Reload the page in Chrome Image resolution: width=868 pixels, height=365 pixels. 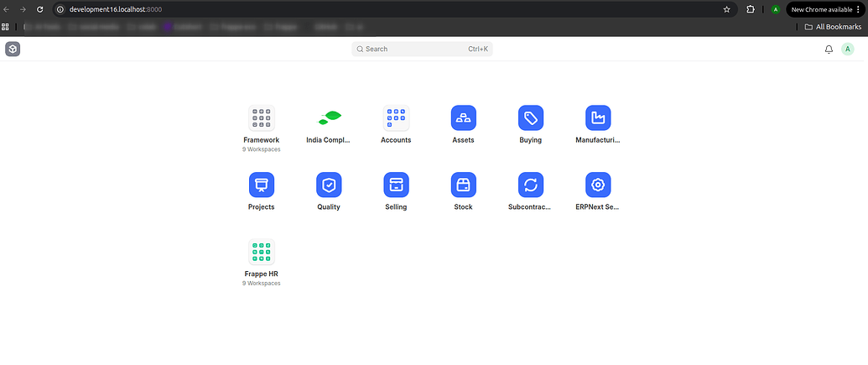40,9
